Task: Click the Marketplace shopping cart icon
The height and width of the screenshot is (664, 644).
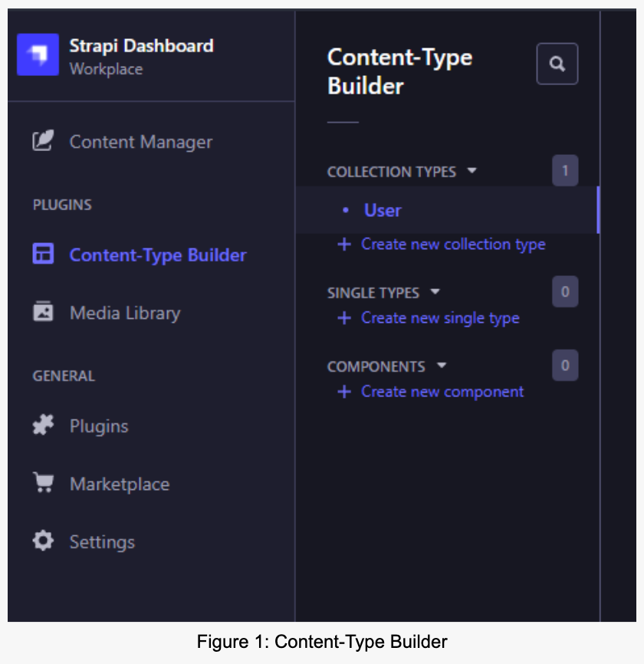Action: [43, 482]
